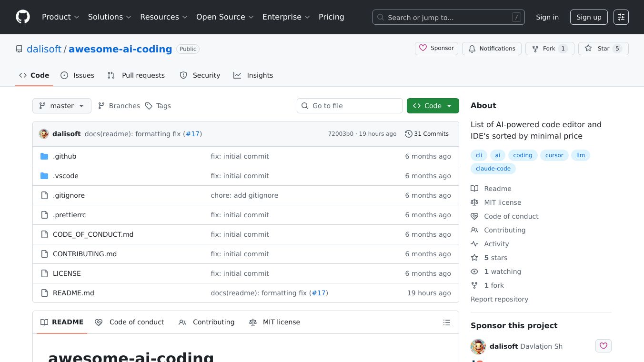
Task: Open the Product menu chevron
Action: pos(78,17)
